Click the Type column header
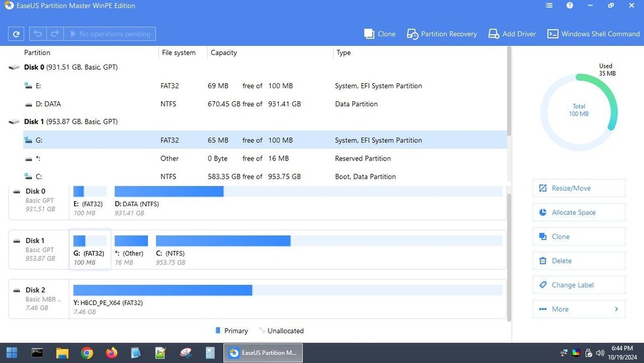This screenshot has height=363, width=644. click(x=343, y=53)
